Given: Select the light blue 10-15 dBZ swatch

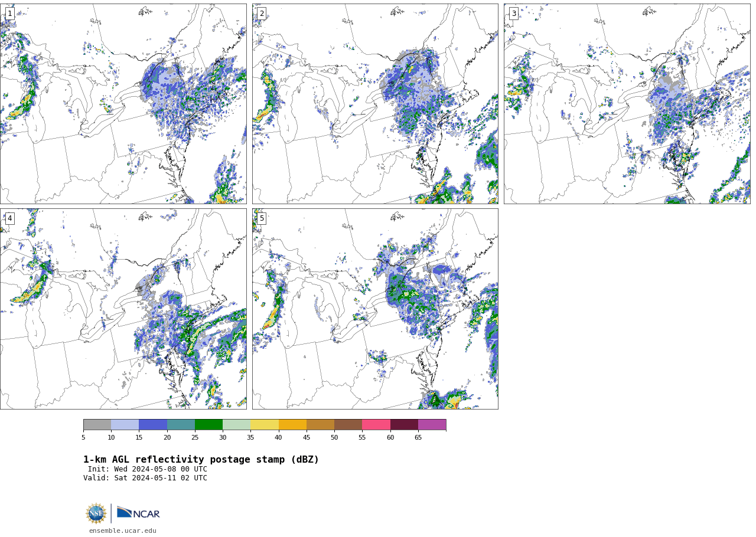Looking at the screenshot, I should point(125,425).
